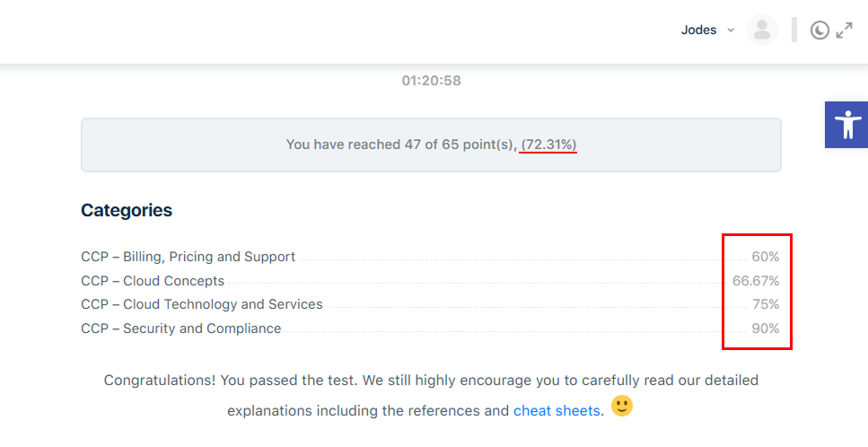Viewport: 868px width, 447px height.
Task: Click the 90% Security score
Action: tap(765, 329)
